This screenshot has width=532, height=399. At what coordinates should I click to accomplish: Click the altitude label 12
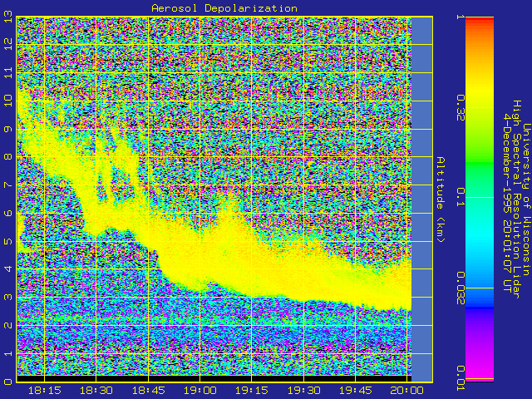coord(8,44)
